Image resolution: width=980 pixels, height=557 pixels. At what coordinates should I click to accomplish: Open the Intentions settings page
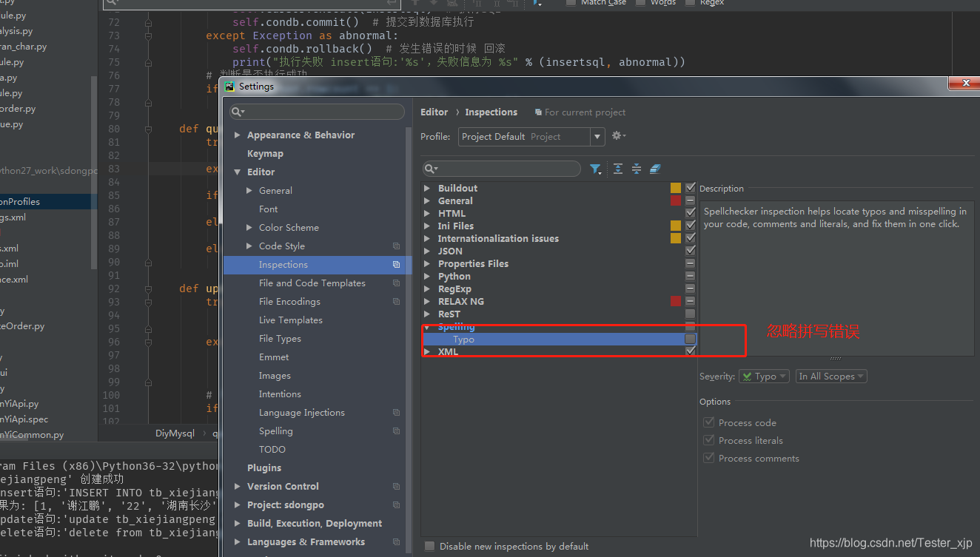pyautogui.click(x=280, y=394)
